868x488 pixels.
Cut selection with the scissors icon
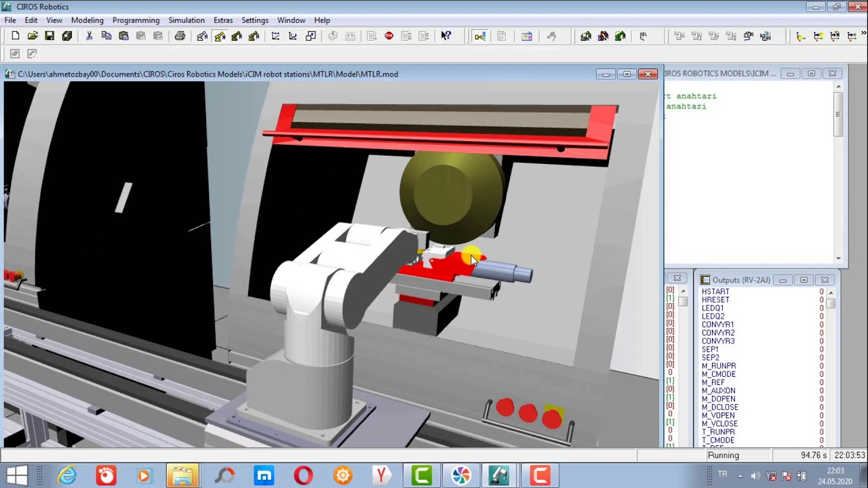pos(89,36)
